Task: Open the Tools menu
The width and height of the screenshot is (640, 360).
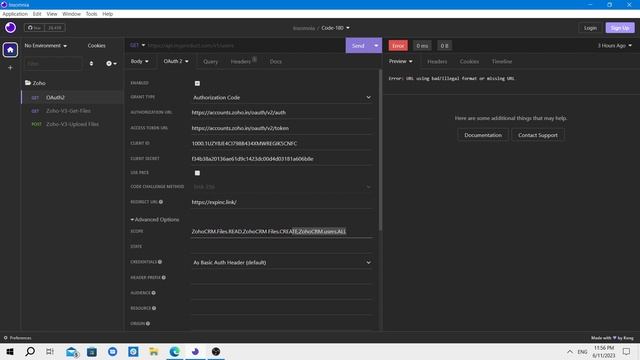Action: (91, 14)
